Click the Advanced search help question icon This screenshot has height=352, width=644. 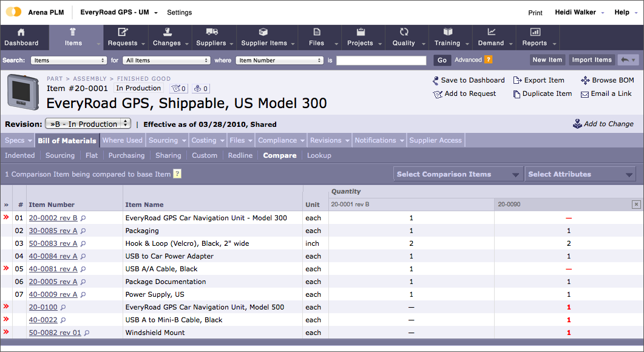tap(489, 59)
